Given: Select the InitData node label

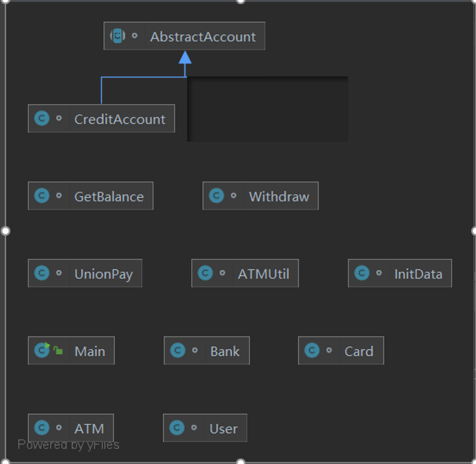Looking at the screenshot, I should pos(418,274).
